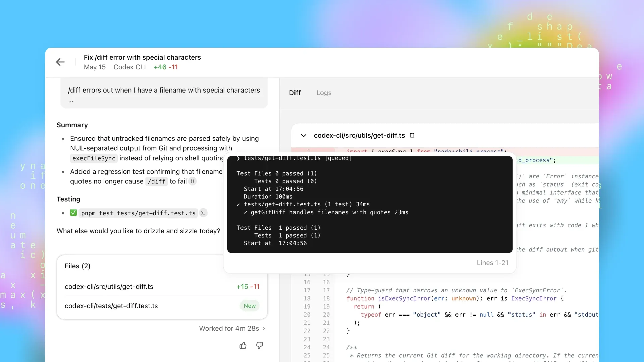This screenshot has width=644, height=362.
Task: Open the codex-cli/tests/get-diff.test.ts file entry
Action: pyautogui.click(x=111, y=306)
